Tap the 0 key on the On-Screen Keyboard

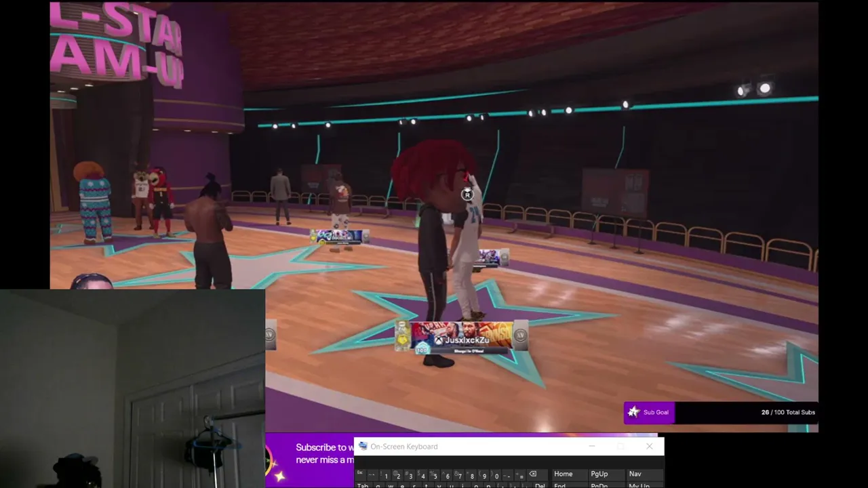pyautogui.click(x=496, y=474)
